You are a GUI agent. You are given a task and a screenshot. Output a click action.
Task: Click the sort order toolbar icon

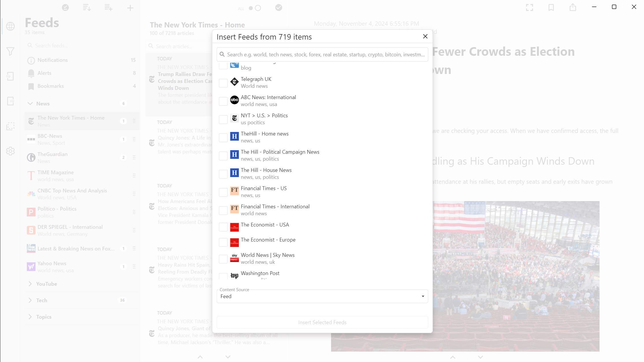(87, 8)
